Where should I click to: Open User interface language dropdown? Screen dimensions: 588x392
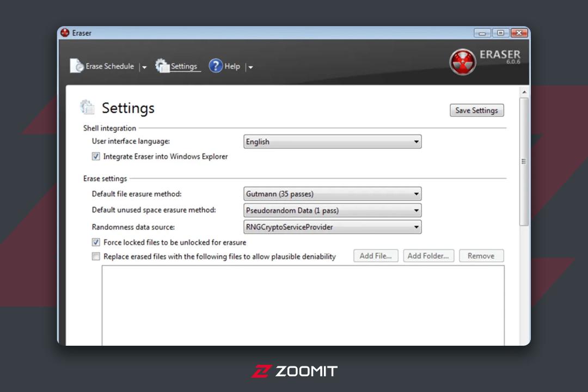pyautogui.click(x=332, y=142)
